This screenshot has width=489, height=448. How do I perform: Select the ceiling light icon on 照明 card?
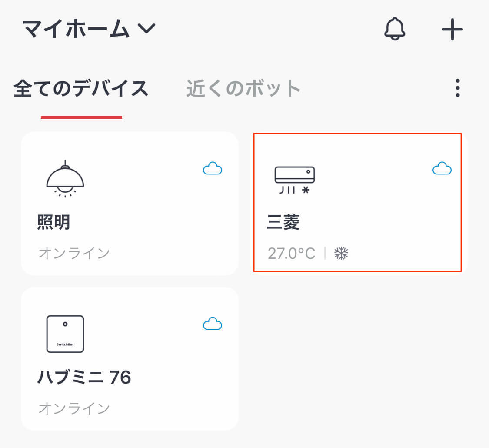tap(66, 178)
